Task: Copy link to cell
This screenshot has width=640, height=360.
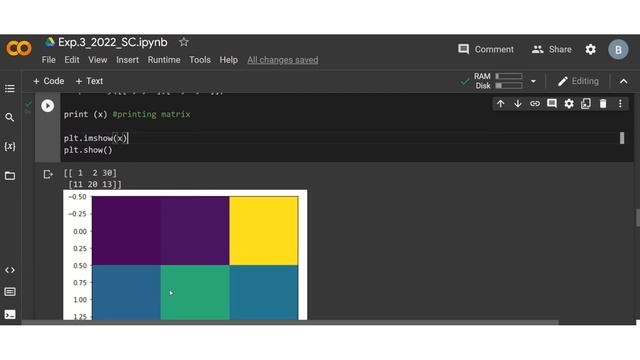Action: click(x=535, y=104)
